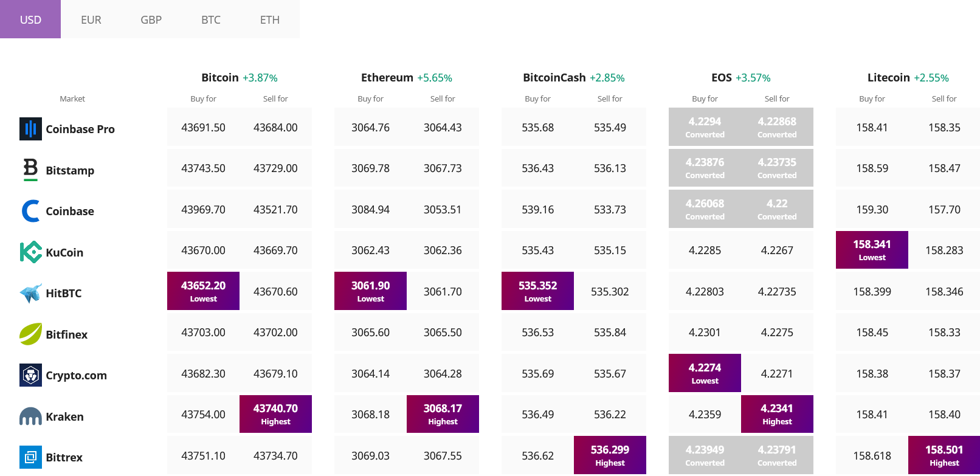Open the Bitfinex market link
The width and height of the screenshot is (980, 476).
point(67,334)
